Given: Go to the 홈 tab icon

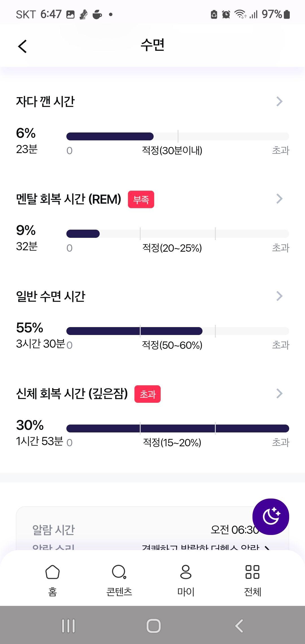Looking at the screenshot, I should tap(53, 572).
